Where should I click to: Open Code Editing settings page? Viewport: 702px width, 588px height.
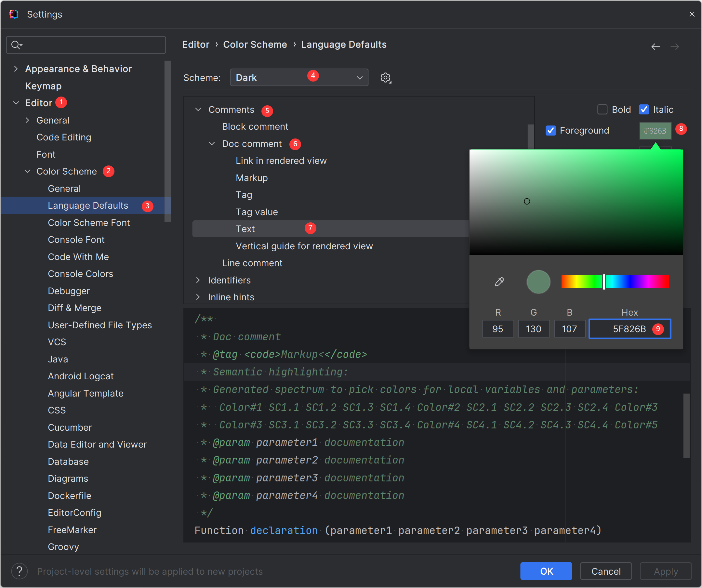[x=64, y=137]
